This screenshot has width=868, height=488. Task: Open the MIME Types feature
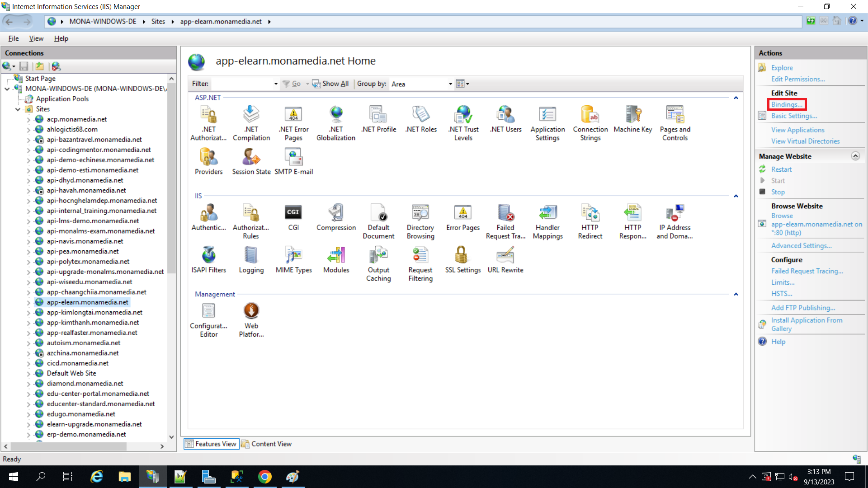pos(293,260)
